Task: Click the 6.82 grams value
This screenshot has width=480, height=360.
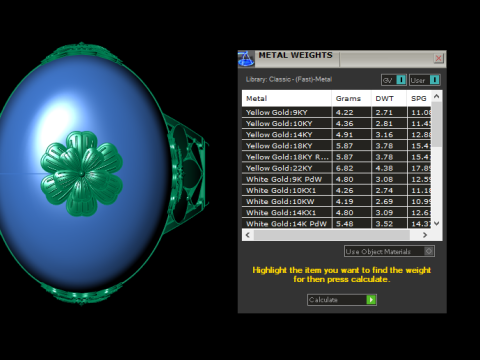Action: click(345, 168)
